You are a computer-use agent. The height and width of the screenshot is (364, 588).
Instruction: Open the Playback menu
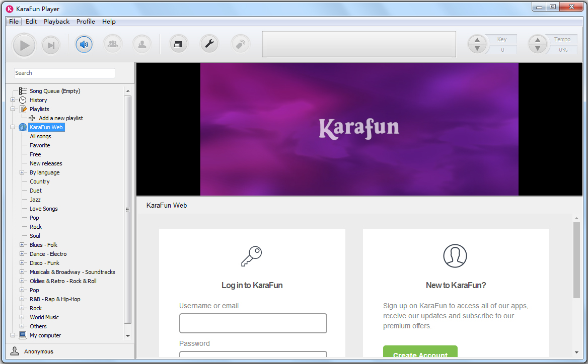click(56, 21)
